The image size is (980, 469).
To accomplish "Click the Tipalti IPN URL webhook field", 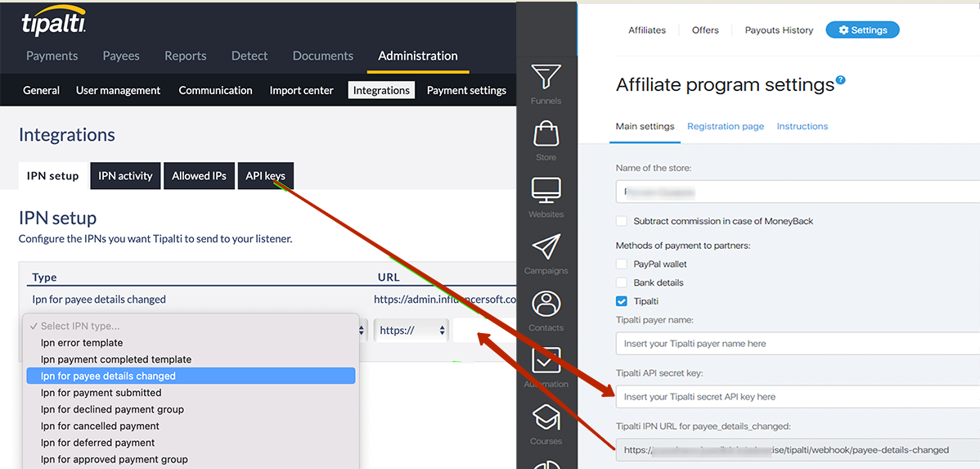I will [x=798, y=449].
